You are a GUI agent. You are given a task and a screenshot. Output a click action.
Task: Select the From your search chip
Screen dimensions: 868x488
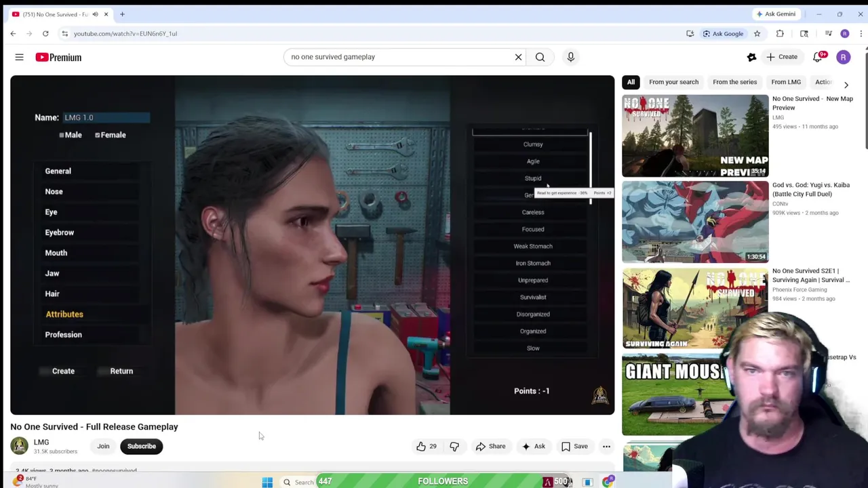(x=673, y=82)
